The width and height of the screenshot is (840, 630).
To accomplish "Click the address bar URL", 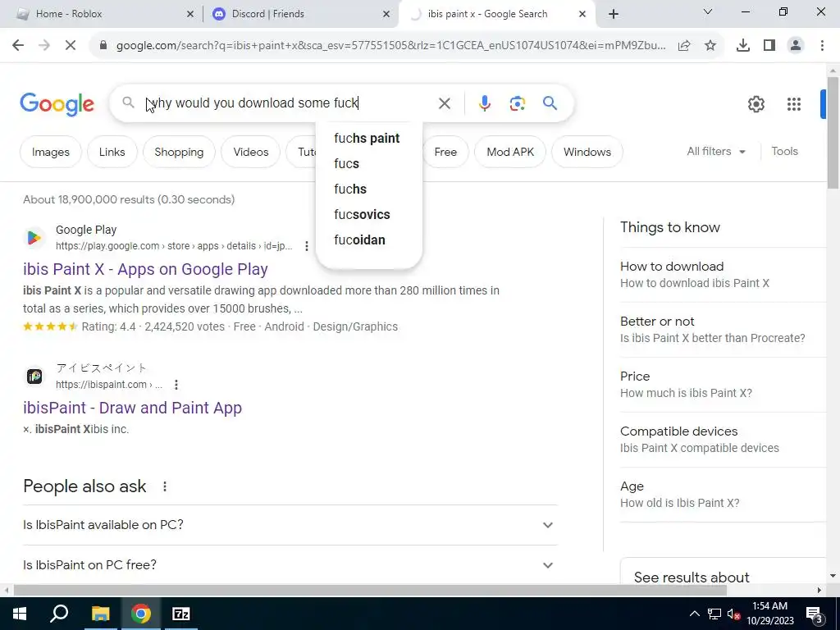I will click(x=391, y=46).
